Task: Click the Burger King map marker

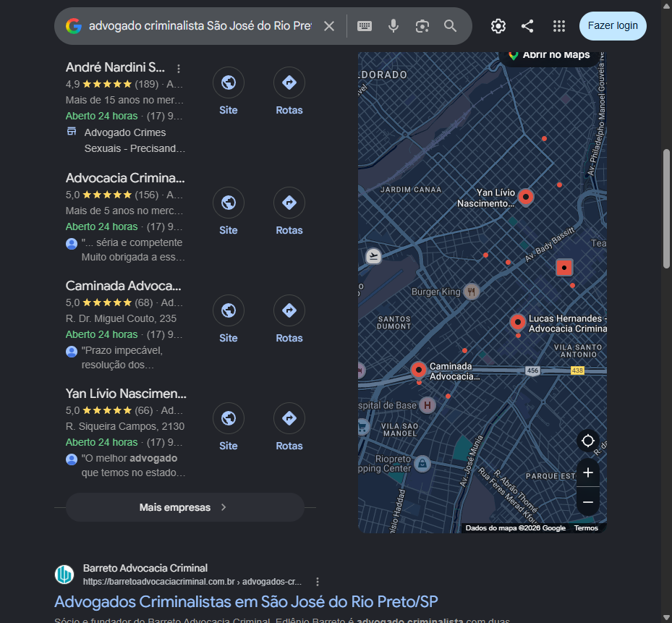Action: (472, 292)
